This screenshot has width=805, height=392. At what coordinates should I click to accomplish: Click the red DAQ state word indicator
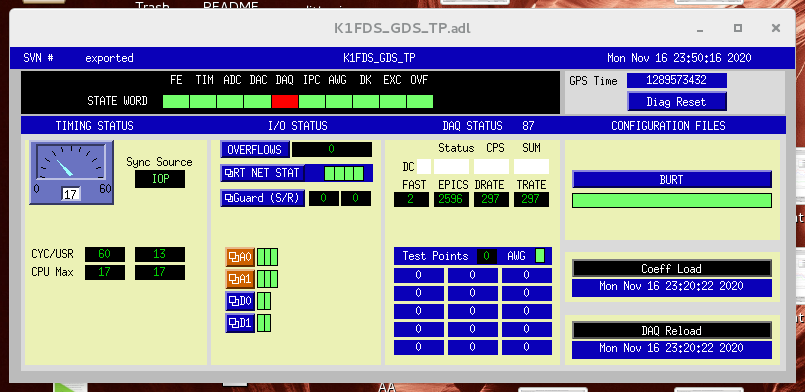285,102
